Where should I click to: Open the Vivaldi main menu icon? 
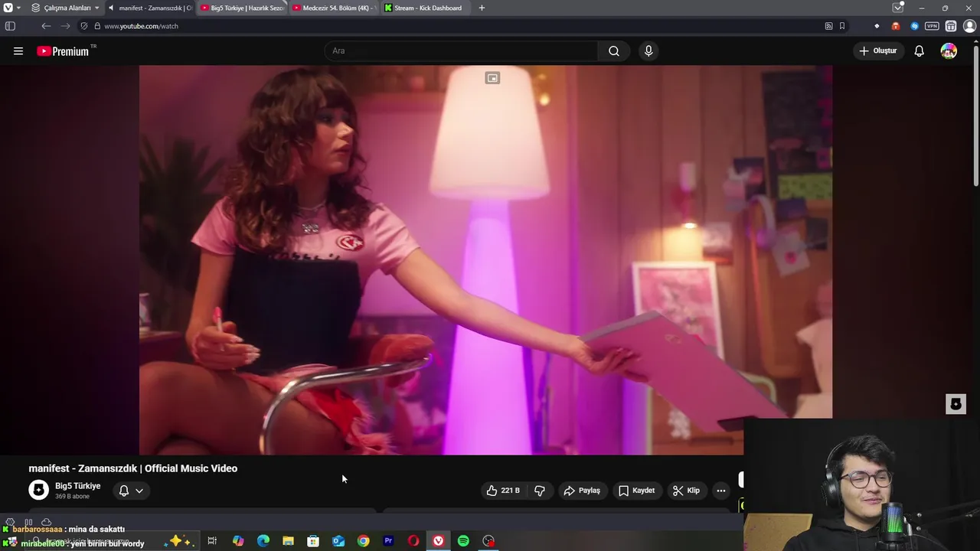(9, 8)
